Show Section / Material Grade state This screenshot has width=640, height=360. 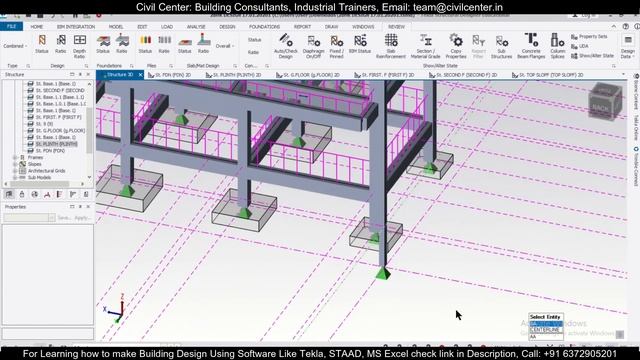425,46
